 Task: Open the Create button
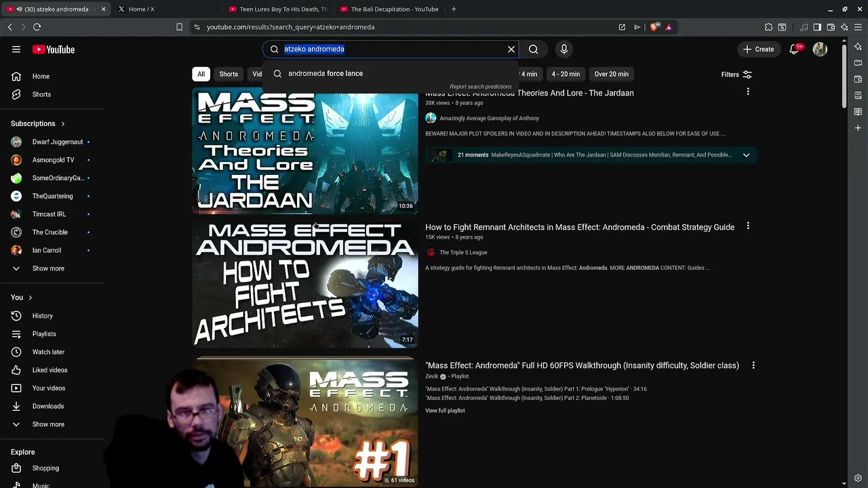click(758, 49)
